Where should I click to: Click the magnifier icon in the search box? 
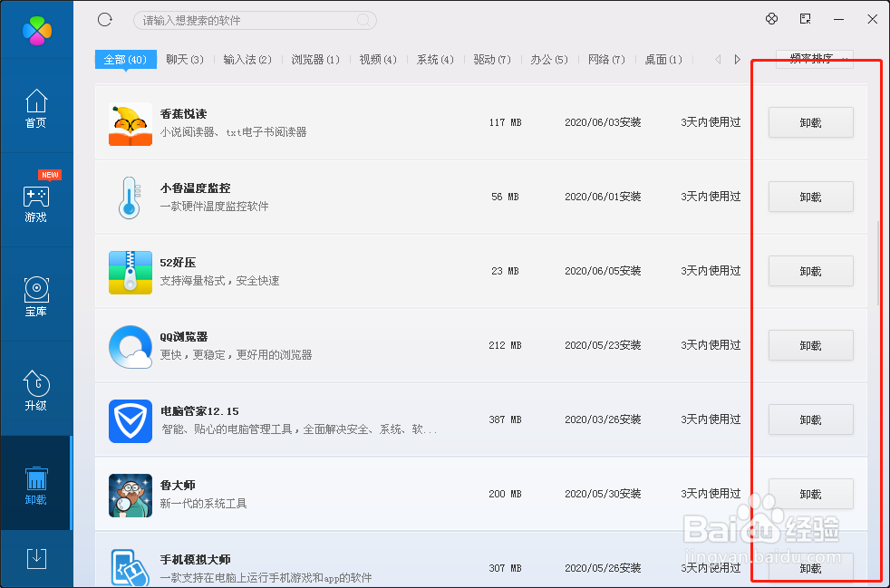click(x=363, y=21)
